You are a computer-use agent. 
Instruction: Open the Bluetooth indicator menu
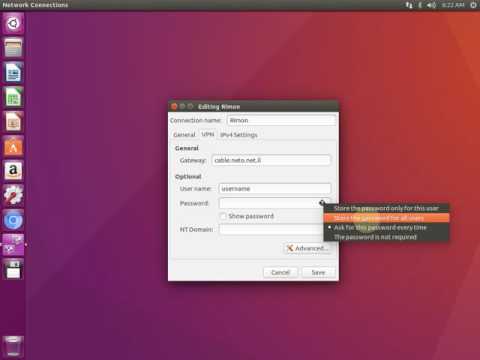pos(420,5)
